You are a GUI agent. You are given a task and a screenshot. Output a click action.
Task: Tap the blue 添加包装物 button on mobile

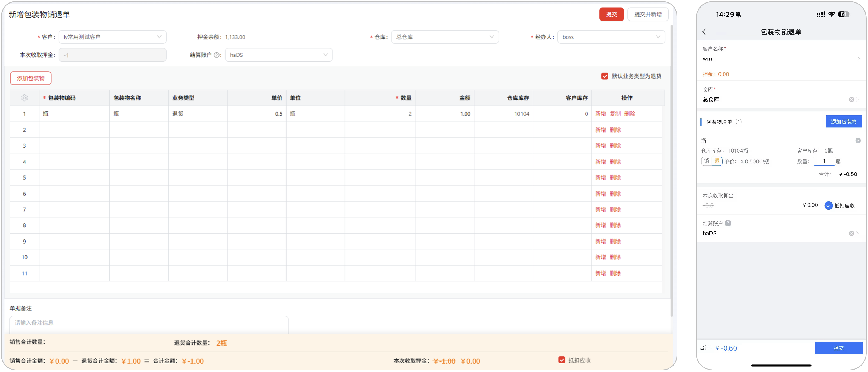843,121
